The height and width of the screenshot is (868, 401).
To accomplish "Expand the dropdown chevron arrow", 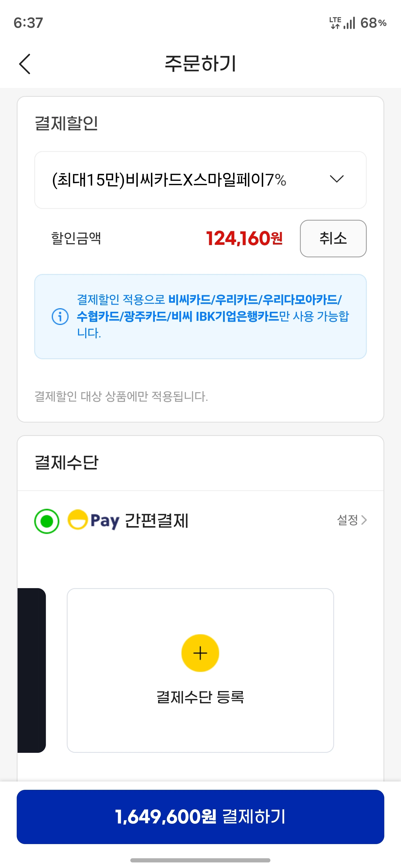I will coord(336,179).
